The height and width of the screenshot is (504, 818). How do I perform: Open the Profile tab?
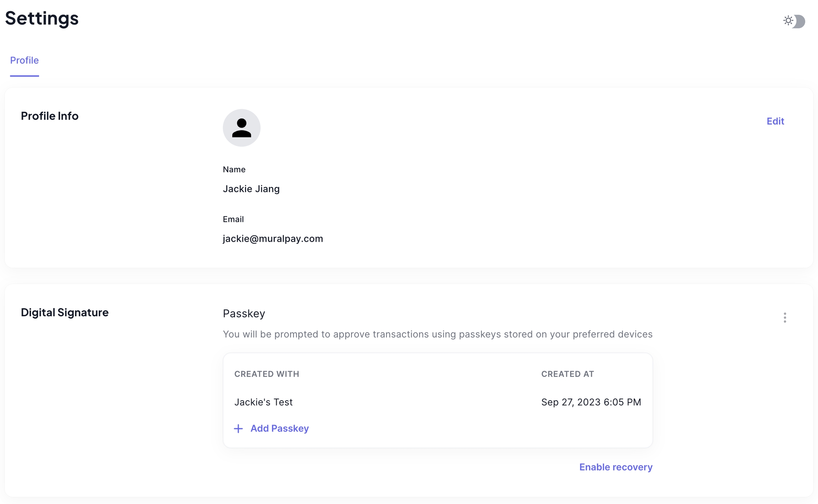(x=24, y=60)
